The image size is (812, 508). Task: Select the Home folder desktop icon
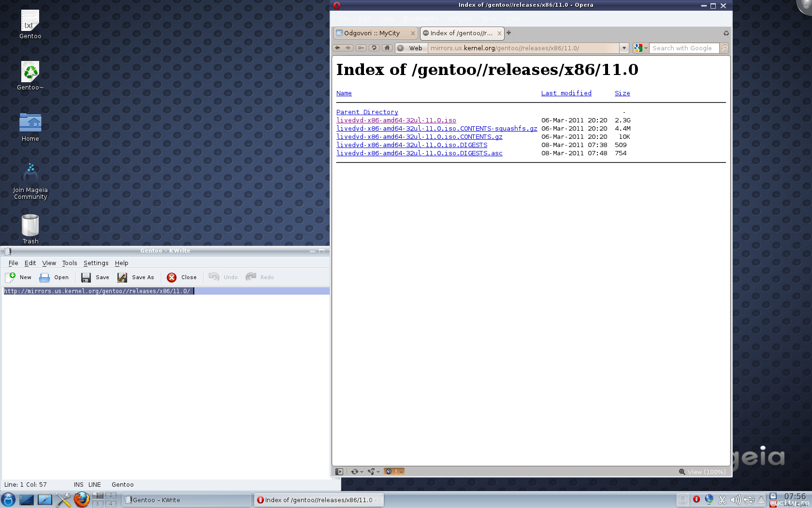coord(30,127)
